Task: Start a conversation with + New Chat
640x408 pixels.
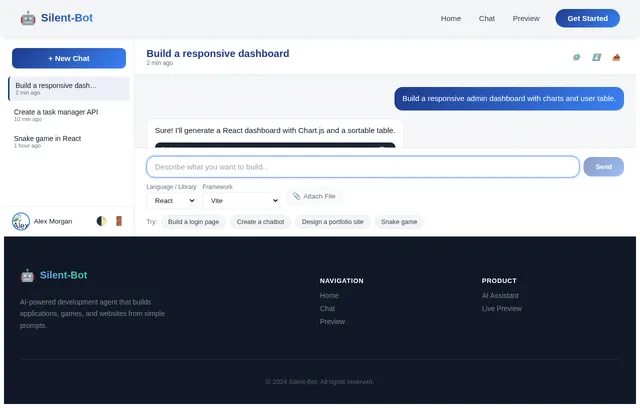Action: (x=69, y=58)
